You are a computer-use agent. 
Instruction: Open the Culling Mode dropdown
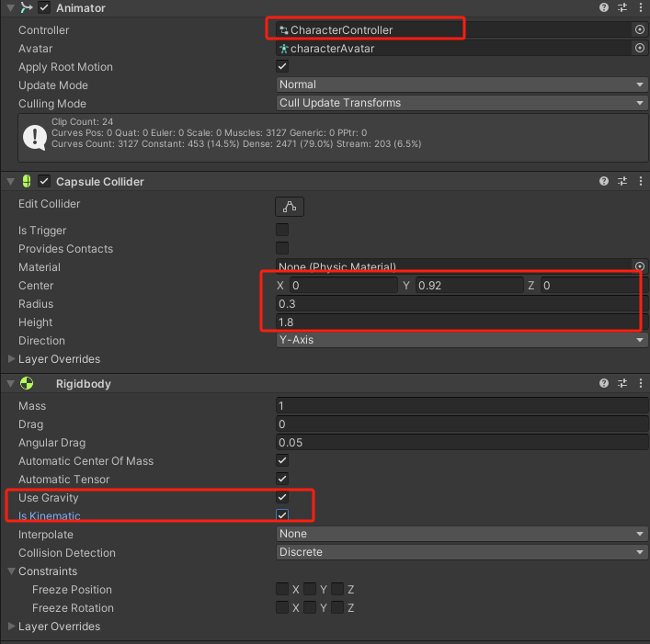[x=462, y=103]
